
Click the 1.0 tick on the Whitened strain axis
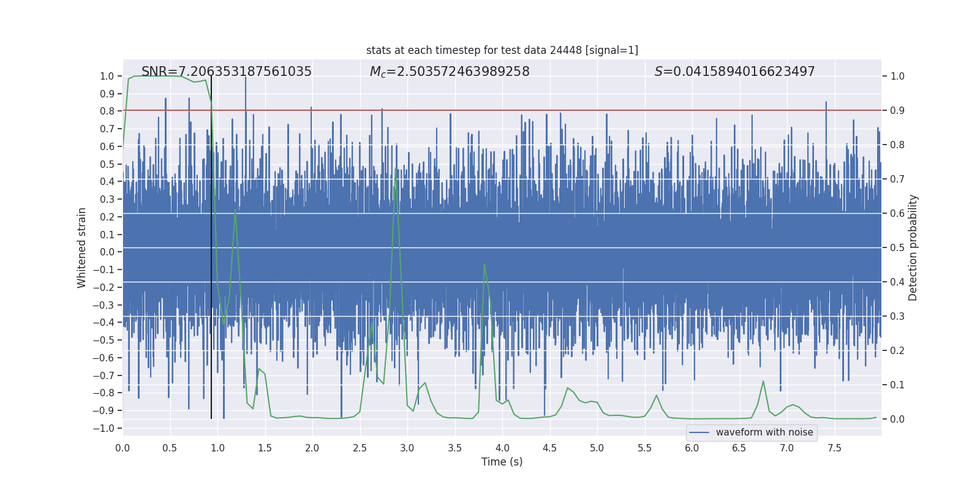click(107, 77)
